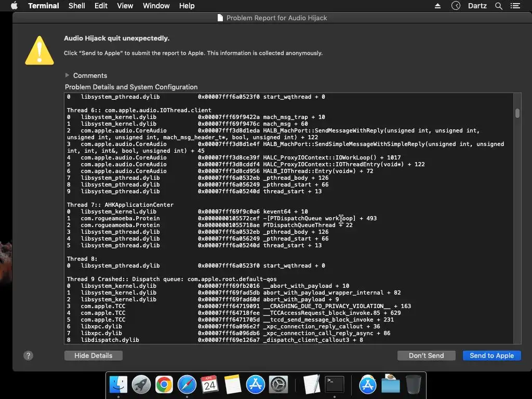Open the Help menu

click(187, 6)
